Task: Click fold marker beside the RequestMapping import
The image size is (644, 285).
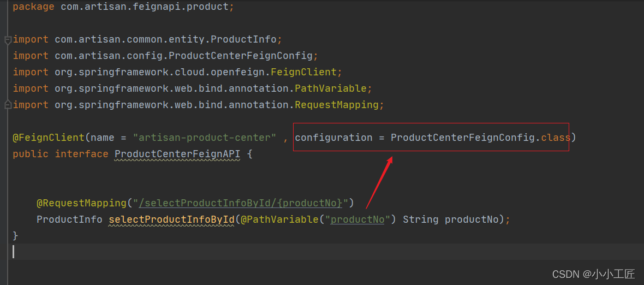Action: click(8, 104)
